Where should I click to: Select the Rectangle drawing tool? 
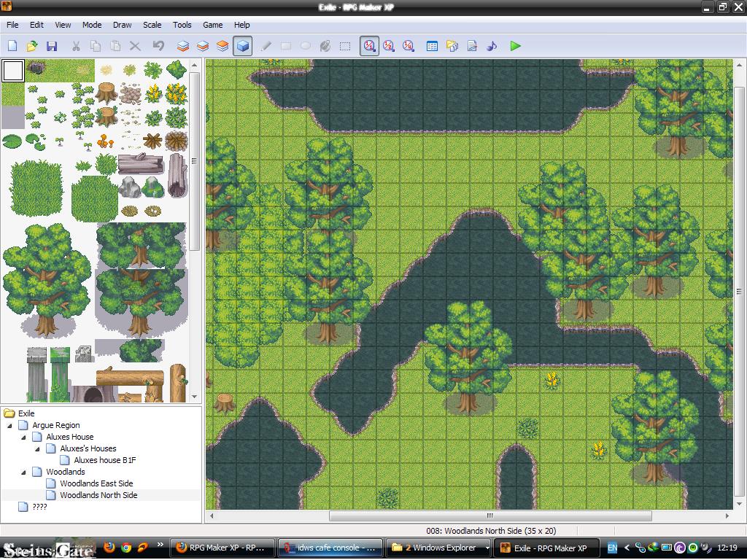[285, 46]
